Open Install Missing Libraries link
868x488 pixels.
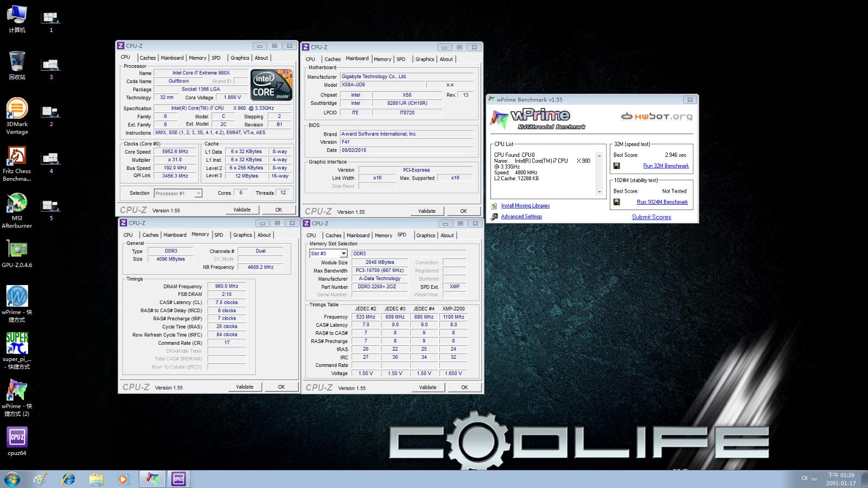tap(525, 206)
